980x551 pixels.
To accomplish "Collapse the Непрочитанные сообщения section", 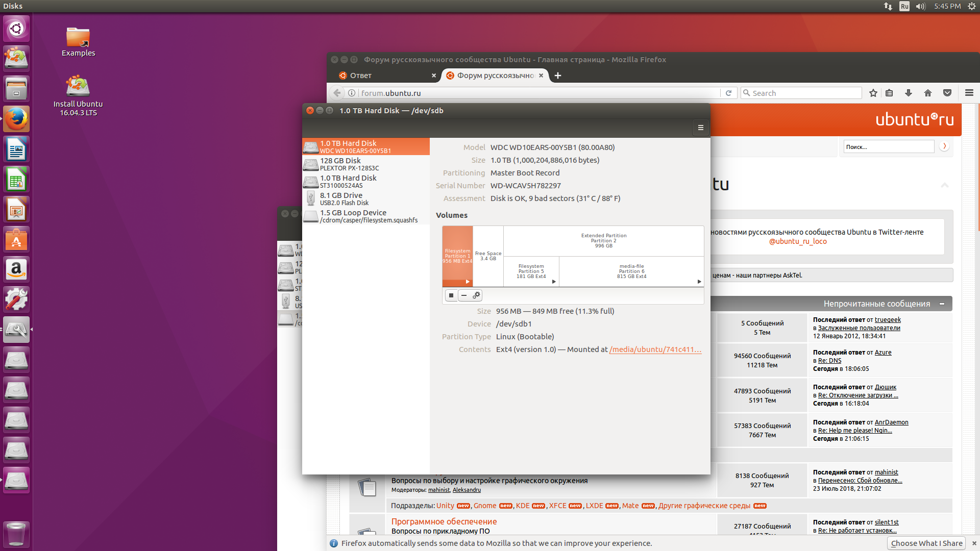I will coord(942,304).
